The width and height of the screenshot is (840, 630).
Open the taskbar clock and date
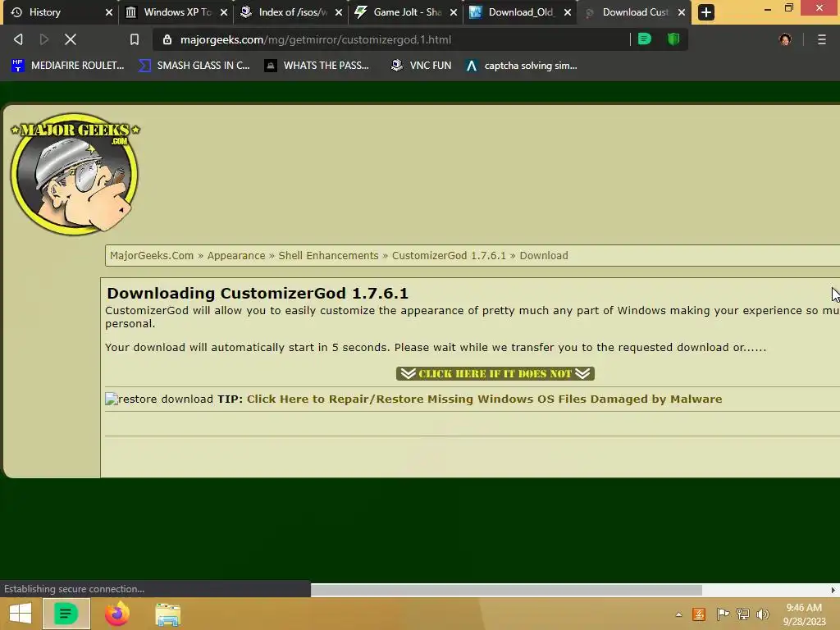pyautogui.click(x=804, y=614)
